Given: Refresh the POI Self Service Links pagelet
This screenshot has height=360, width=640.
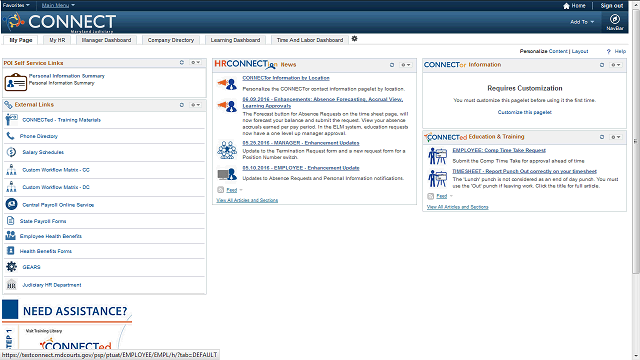Looking at the screenshot, I should click(x=182, y=62).
